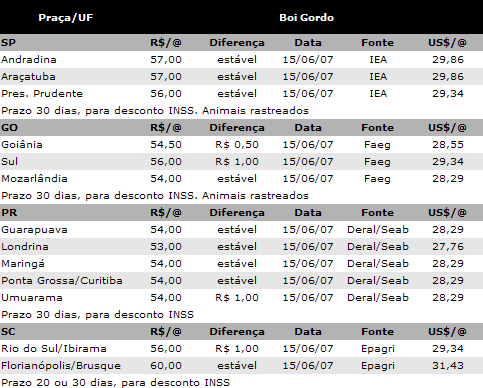483x388 pixels.
Task: Select the Mozarlândia row name
Action: click(x=34, y=179)
